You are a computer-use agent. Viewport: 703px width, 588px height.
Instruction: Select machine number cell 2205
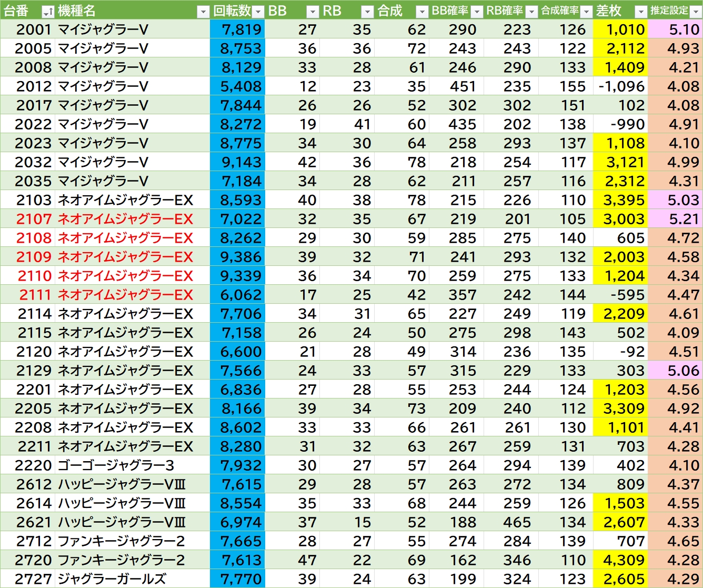coord(27,408)
